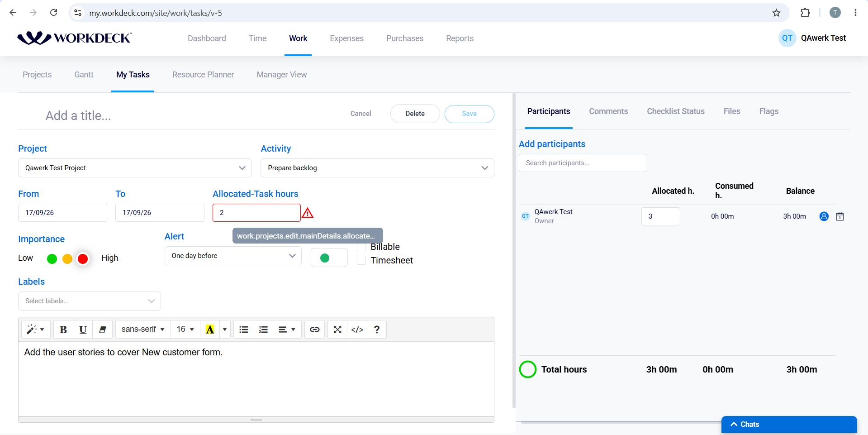Edit allocated hours for QAwerk Test
The image size is (868, 435).
click(x=660, y=216)
